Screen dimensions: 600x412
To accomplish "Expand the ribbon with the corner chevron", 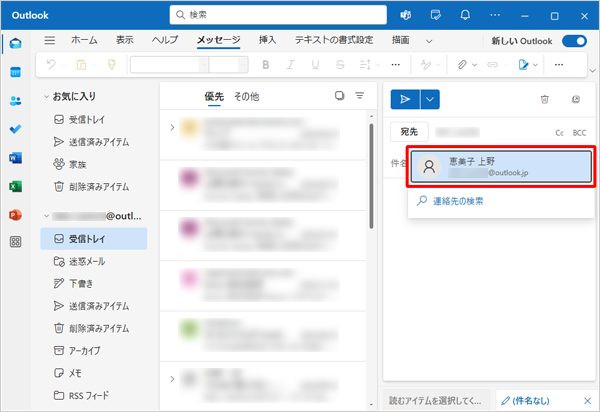I will [x=593, y=71].
